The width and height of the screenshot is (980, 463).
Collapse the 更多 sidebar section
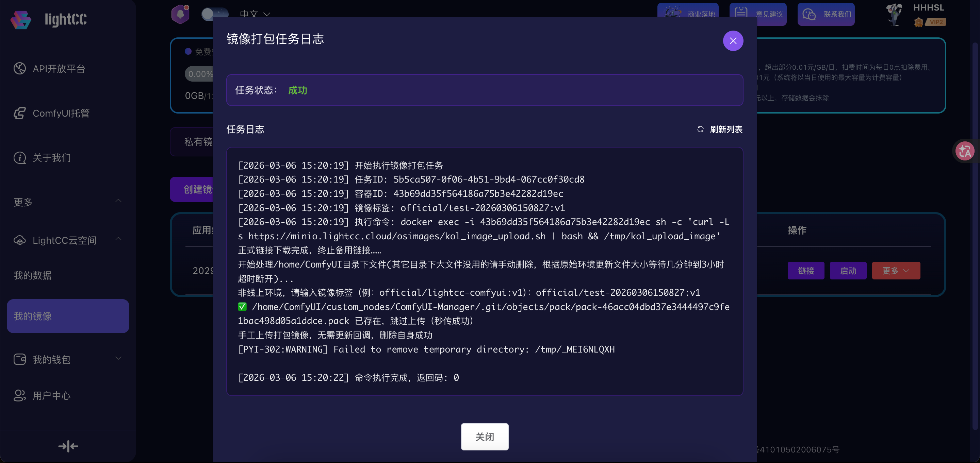tap(118, 201)
